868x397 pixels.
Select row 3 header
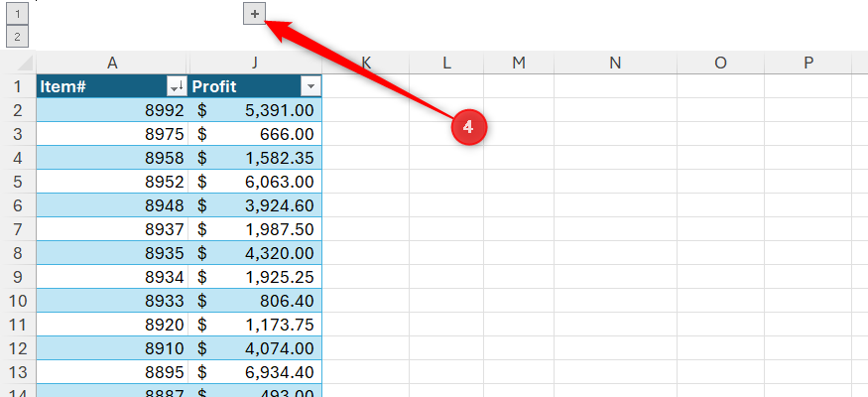[18, 134]
